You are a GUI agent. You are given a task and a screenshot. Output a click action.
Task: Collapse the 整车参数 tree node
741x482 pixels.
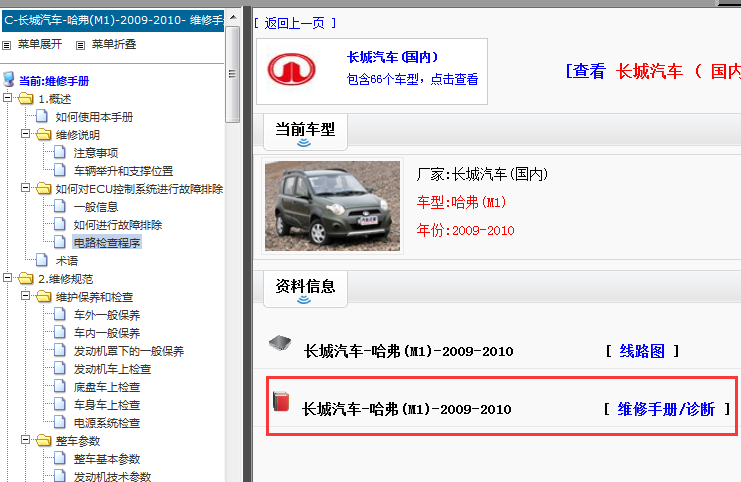(26, 440)
